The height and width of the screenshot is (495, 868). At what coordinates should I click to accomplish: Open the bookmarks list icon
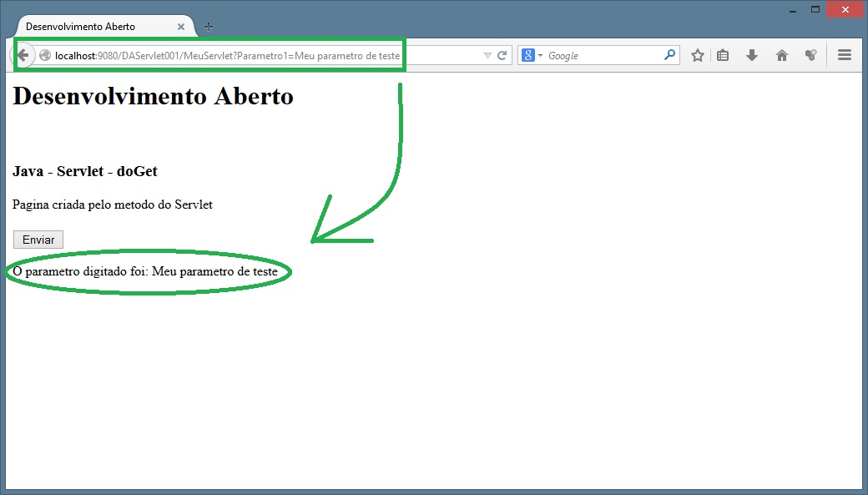(x=724, y=56)
